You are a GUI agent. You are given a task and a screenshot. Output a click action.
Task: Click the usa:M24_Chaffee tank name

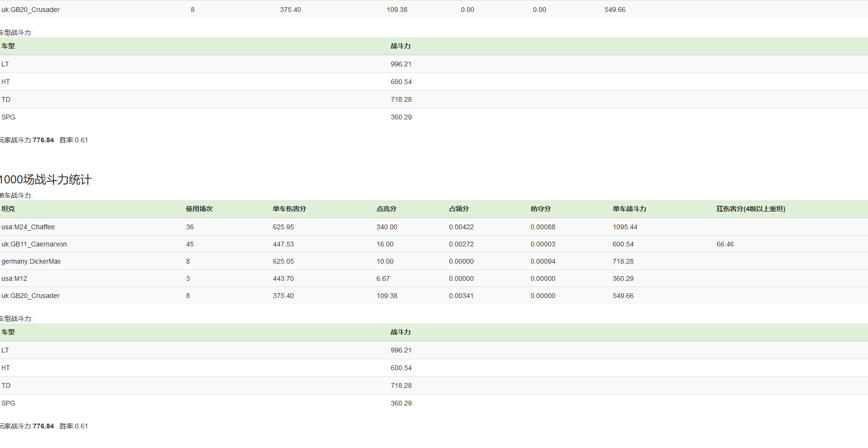pos(28,227)
